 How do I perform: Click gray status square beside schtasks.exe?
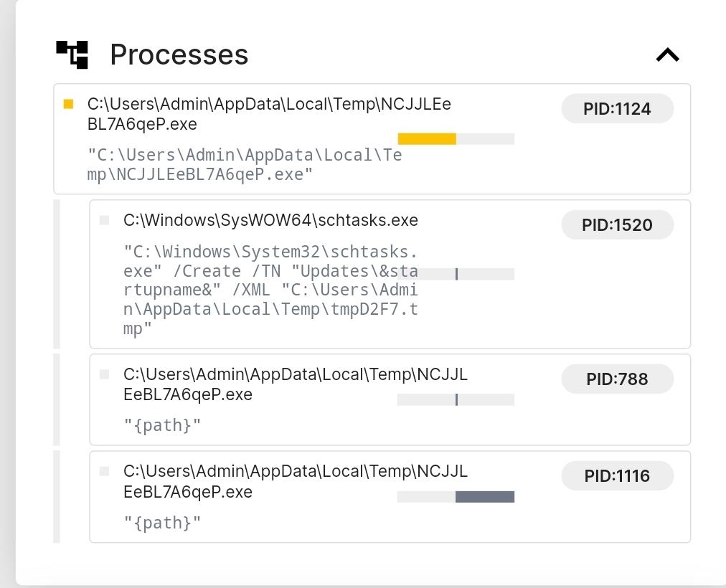(105, 220)
